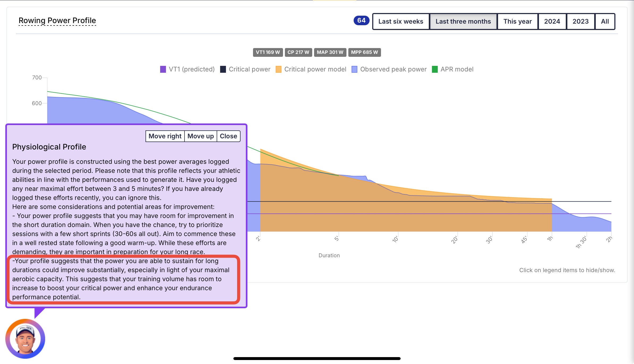634x364 pixels.
Task: Toggle VT1 (predicted) legend swatch
Action: 163,69
